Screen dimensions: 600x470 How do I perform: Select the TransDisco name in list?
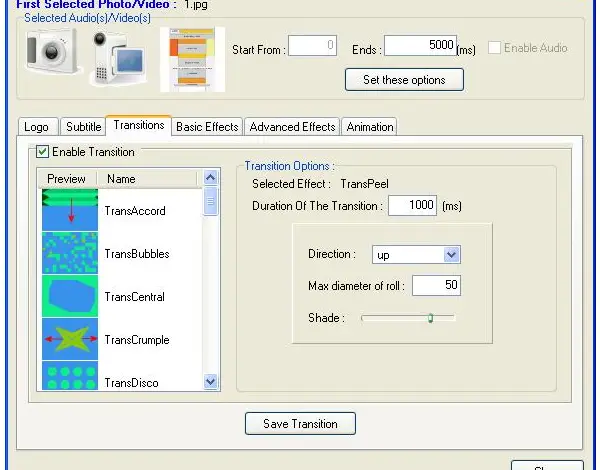[x=131, y=383]
